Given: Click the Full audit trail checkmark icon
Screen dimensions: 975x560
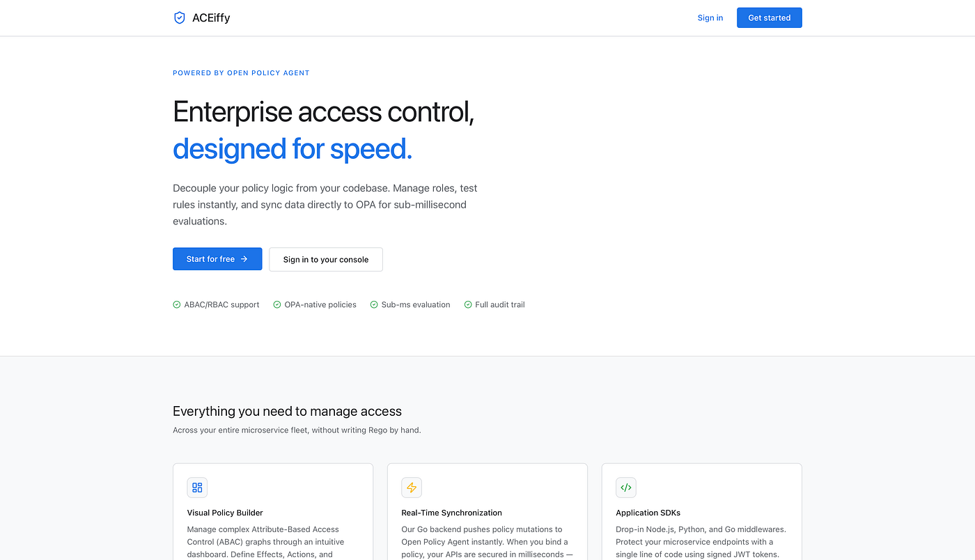Looking at the screenshot, I should pos(468,304).
